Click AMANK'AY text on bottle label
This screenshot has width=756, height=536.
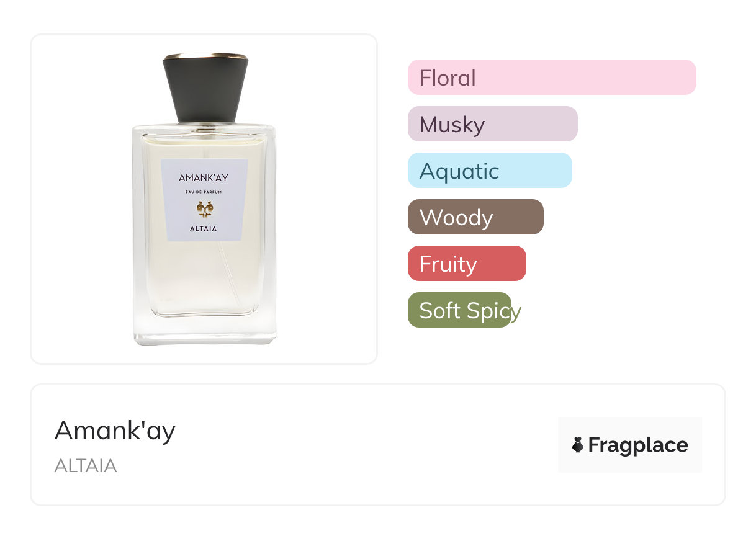point(204,177)
